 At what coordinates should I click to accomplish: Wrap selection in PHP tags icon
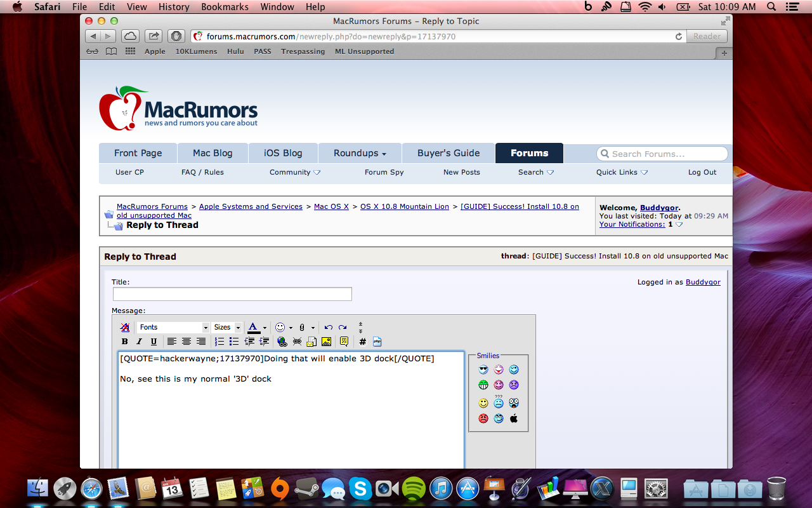[x=377, y=342]
